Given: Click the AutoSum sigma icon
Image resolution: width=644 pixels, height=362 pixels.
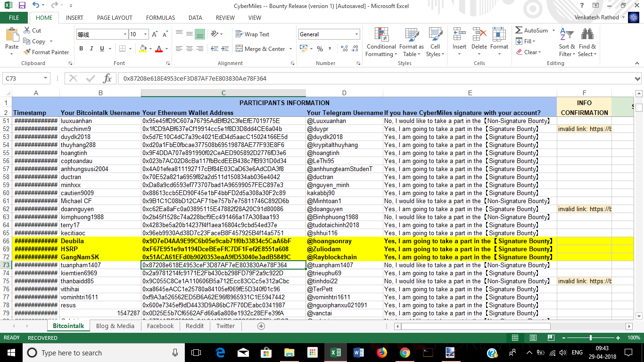Looking at the screenshot, I should point(519,30).
